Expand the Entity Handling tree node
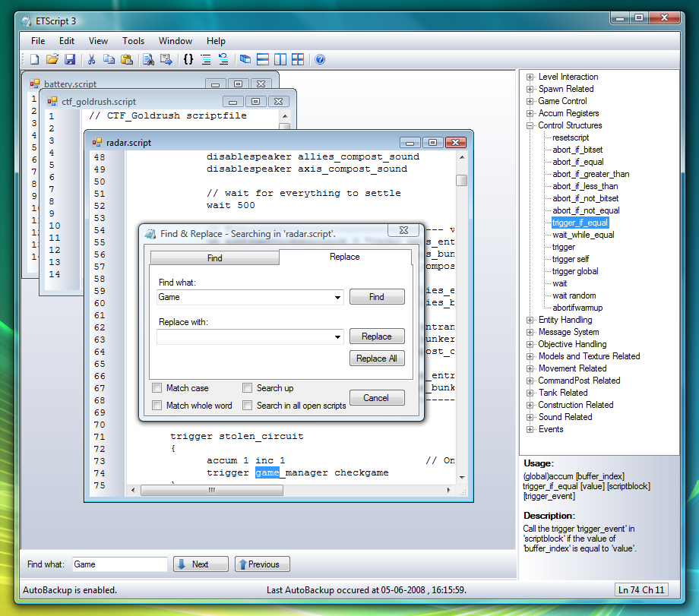Screen dimensions: 699x616 tap(530, 320)
